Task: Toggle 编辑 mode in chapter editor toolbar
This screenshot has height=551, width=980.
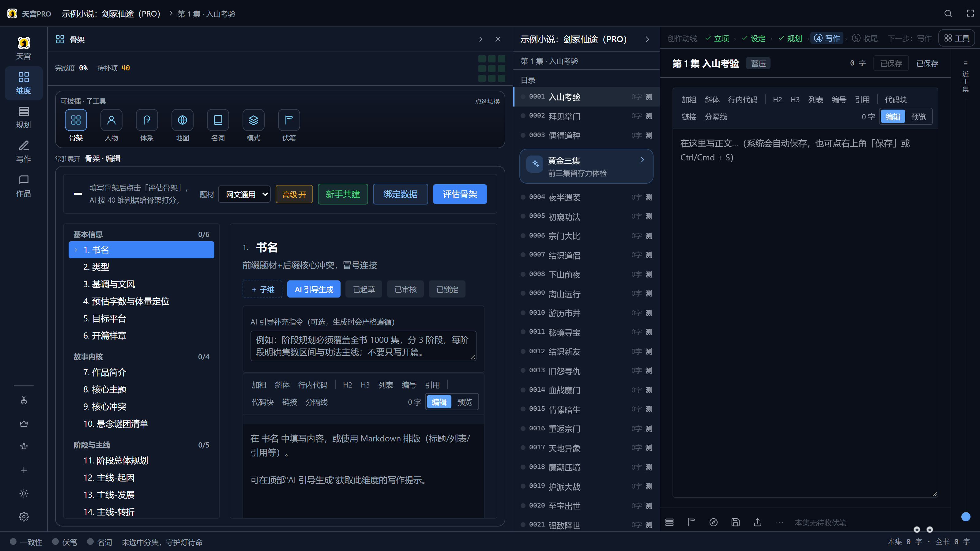Action: tap(892, 117)
